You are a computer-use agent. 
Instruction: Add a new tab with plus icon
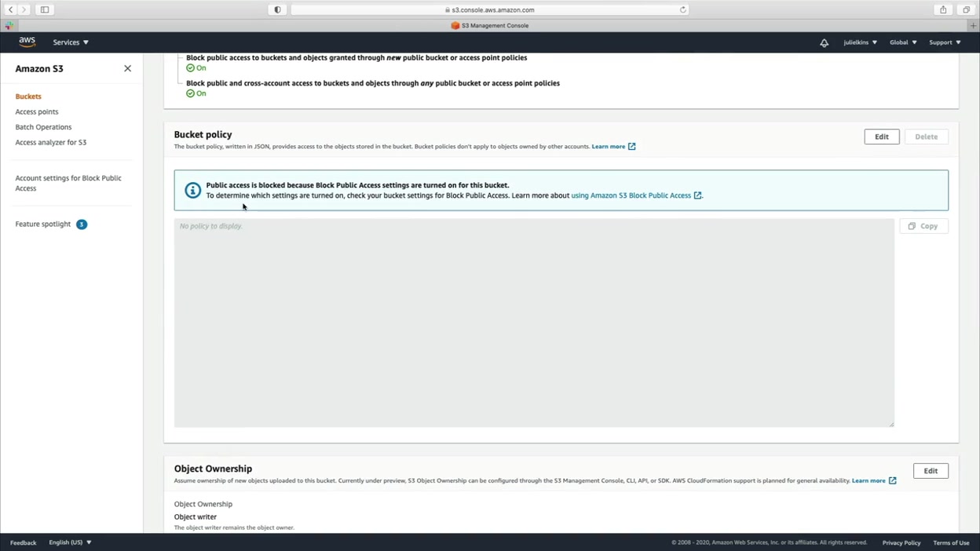coord(974,25)
